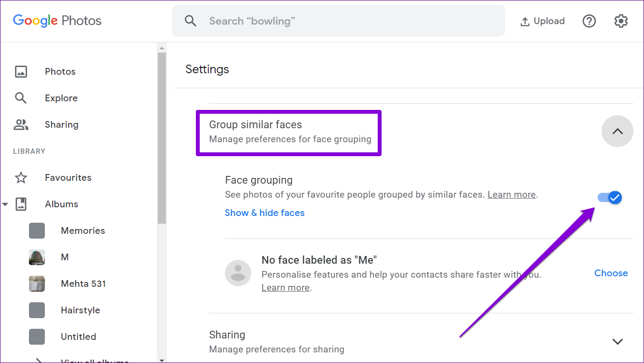Click the grey avatar next to "Me" label
The width and height of the screenshot is (644, 363).
[x=238, y=273]
